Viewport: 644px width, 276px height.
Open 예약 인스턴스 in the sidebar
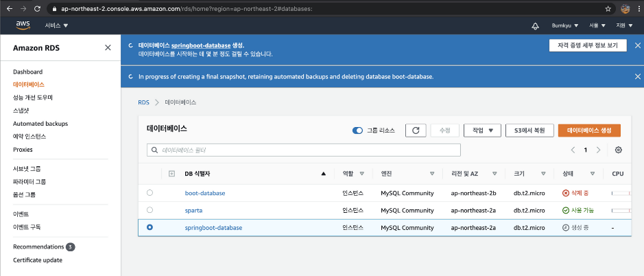pos(29,136)
